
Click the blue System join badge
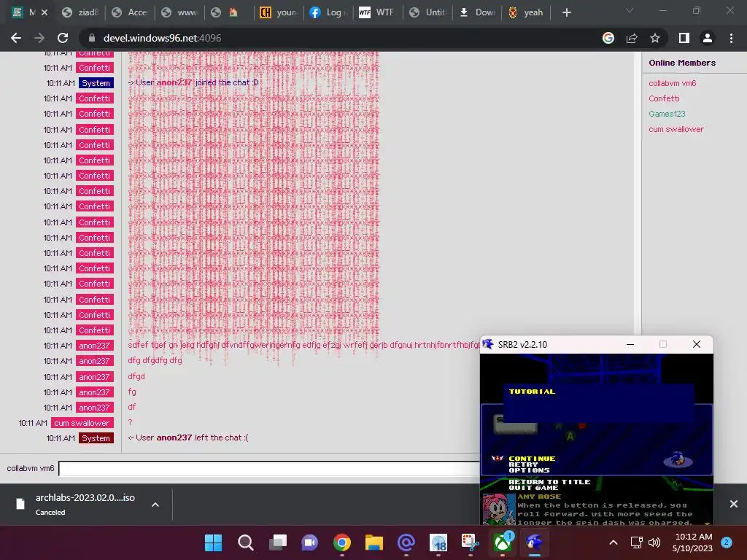[x=96, y=83]
